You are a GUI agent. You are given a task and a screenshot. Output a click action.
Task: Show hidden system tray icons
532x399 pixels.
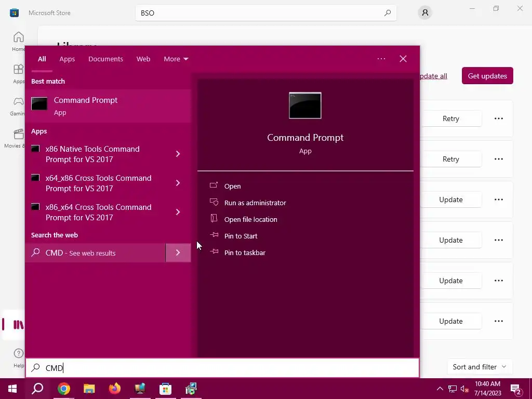(440, 389)
